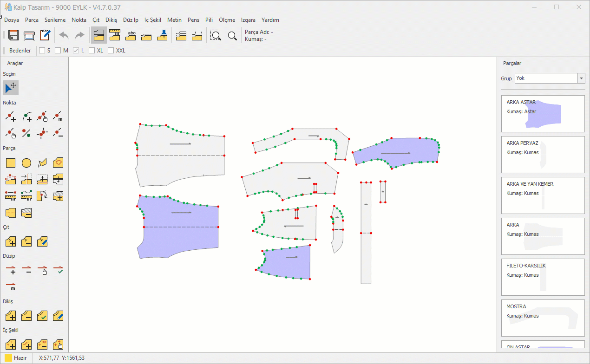Select the ARKA ASTAR piece thumbnail
Screen dimensions: 590x364
(x=543, y=114)
